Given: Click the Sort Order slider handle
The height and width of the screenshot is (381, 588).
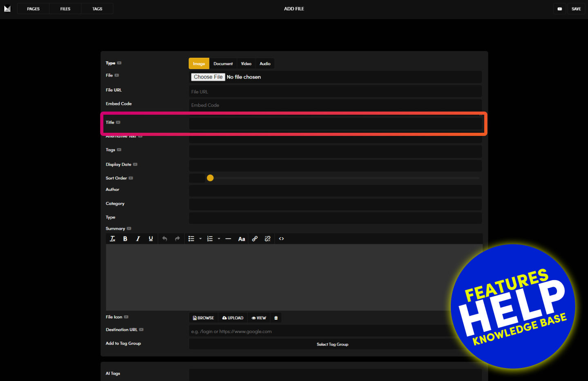Looking at the screenshot, I should tap(210, 178).
